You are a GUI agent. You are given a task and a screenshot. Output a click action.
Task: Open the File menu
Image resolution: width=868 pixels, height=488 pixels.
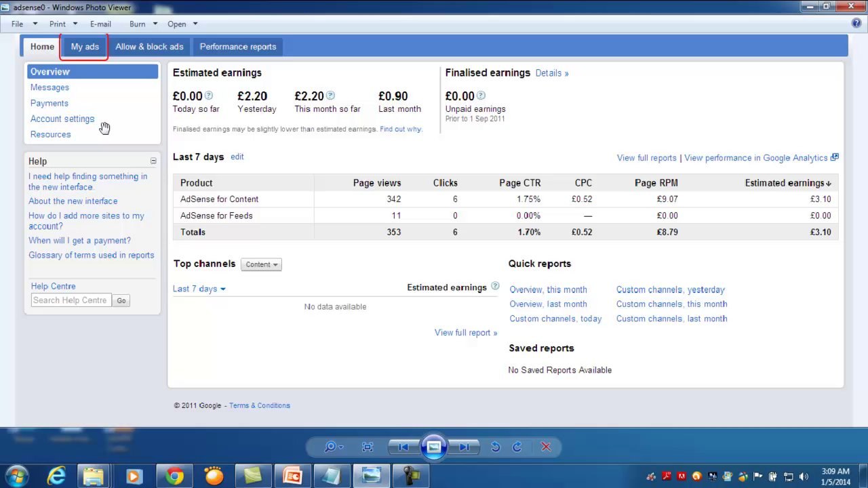[x=17, y=24]
